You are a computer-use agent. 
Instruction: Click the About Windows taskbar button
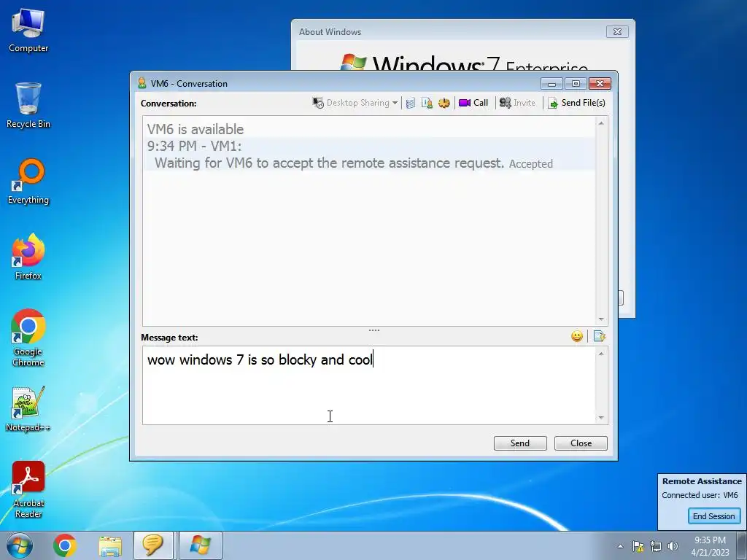[200, 545]
